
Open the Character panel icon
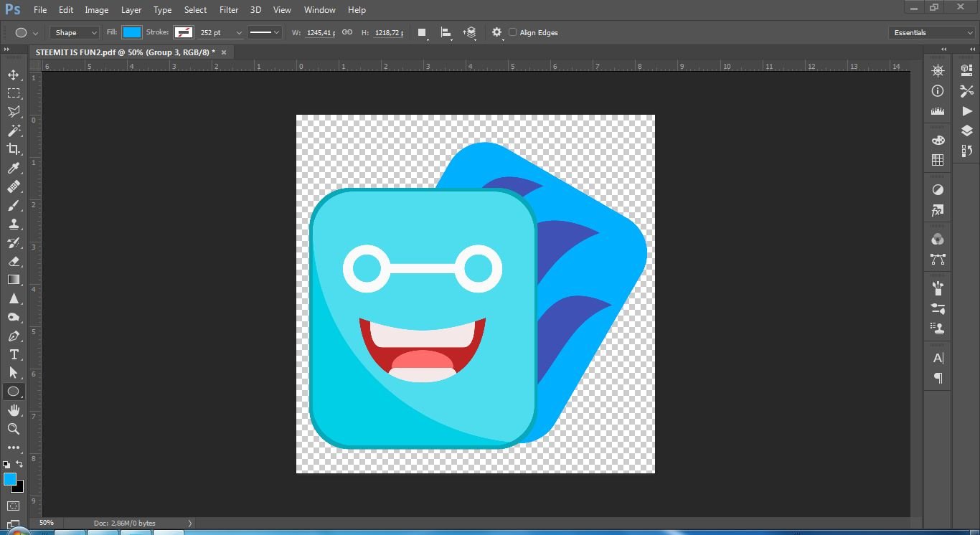tap(938, 358)
